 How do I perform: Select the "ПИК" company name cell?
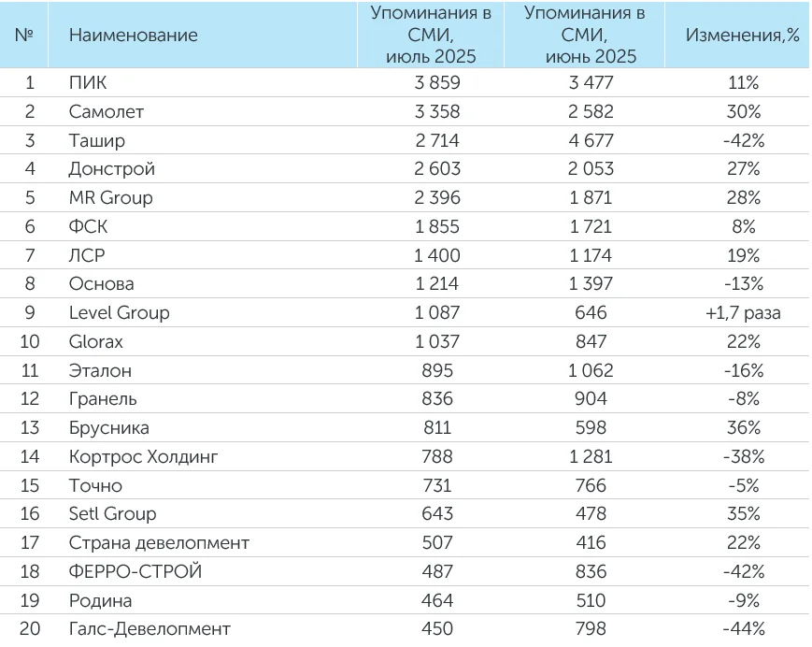tap(88, 83)
